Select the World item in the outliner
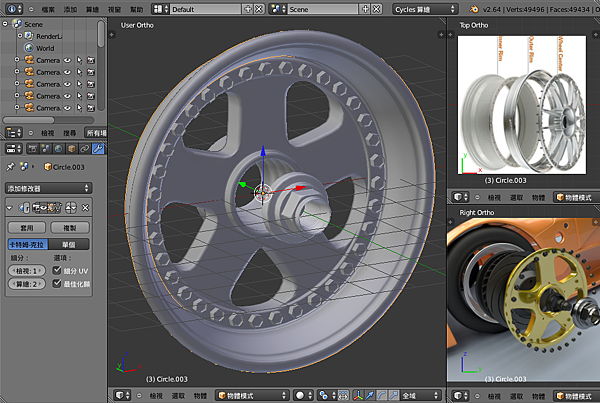The height and width of the screenshot is (403, 600). point(46,47)
